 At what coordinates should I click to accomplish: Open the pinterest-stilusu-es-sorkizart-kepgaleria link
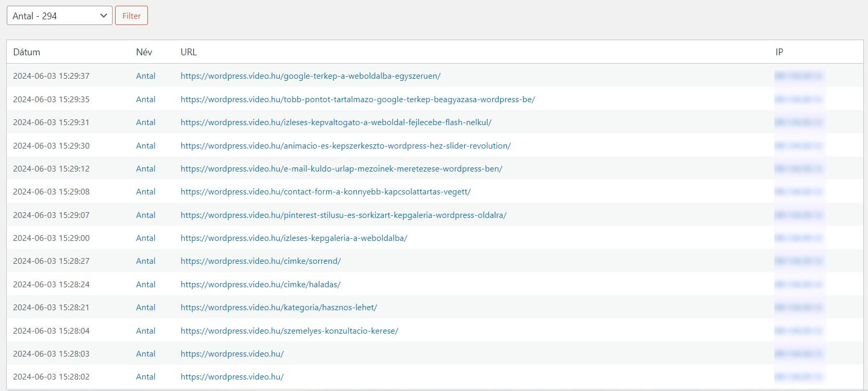pyautogui.click(x=343, y=215)
